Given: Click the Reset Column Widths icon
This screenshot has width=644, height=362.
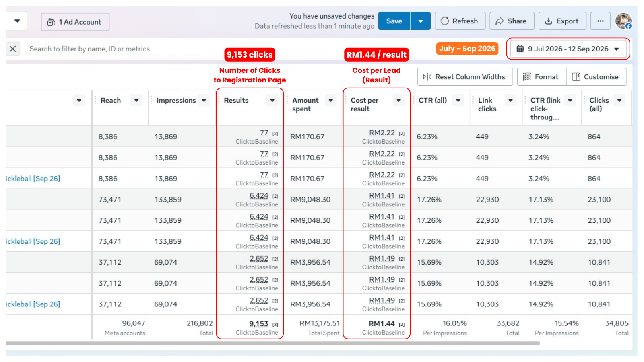Looking at the screenshot, I should [427, 76].
